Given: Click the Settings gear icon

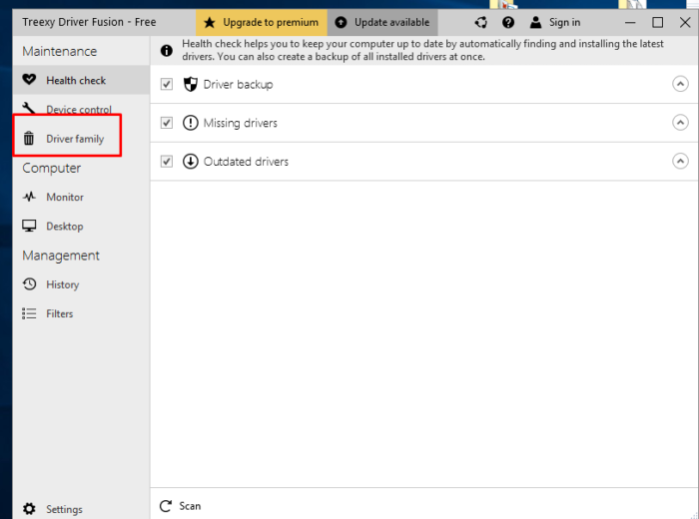Looking at the screenshot, I should [29, 509].
